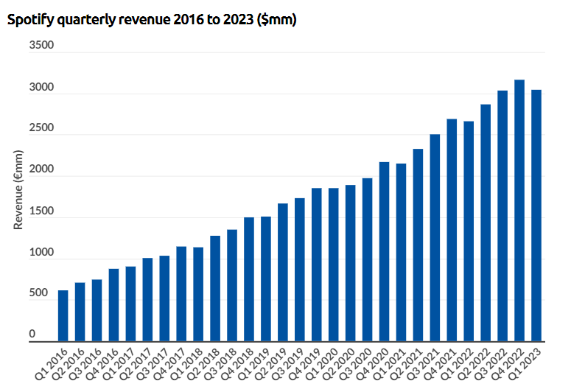
Task: Click the chart title about Spotify quarterly revenue
Action: pyautogui.click(x=152, y=20)
